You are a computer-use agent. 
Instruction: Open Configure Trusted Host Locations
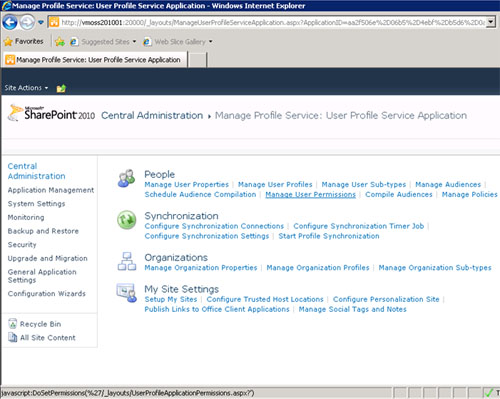click(x=265, y=299)
